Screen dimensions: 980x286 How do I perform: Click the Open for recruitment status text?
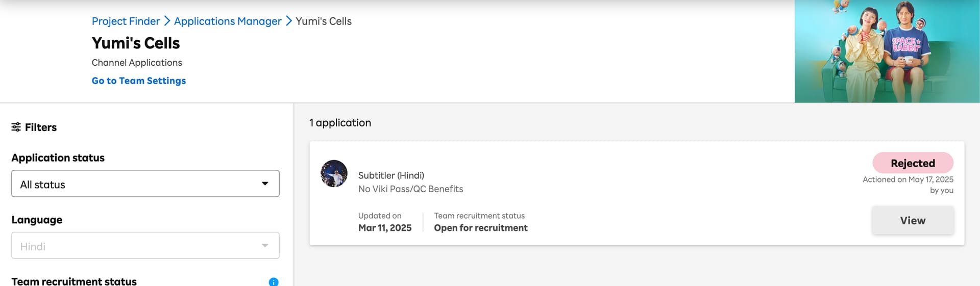[481, 228]
